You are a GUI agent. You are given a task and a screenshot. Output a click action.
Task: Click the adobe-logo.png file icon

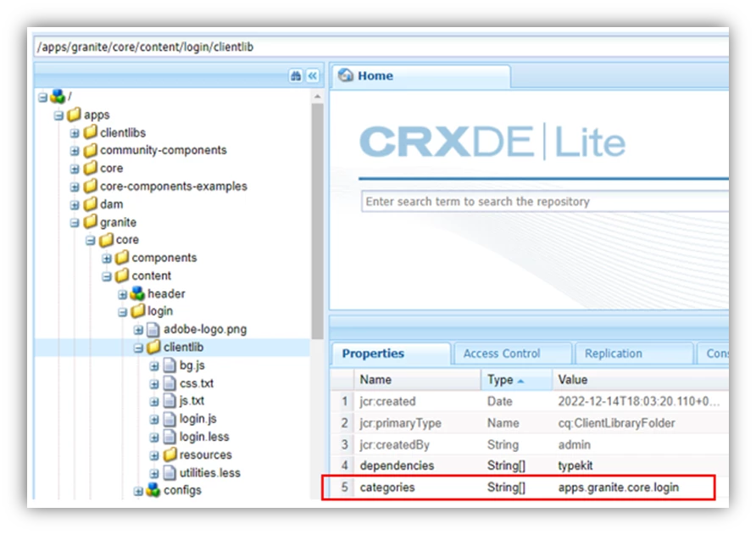pyautogui.click(x=153, y=330)
